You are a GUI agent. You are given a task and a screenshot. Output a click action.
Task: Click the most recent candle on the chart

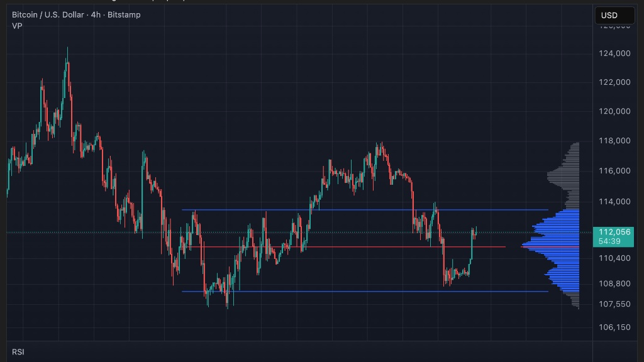476,232
